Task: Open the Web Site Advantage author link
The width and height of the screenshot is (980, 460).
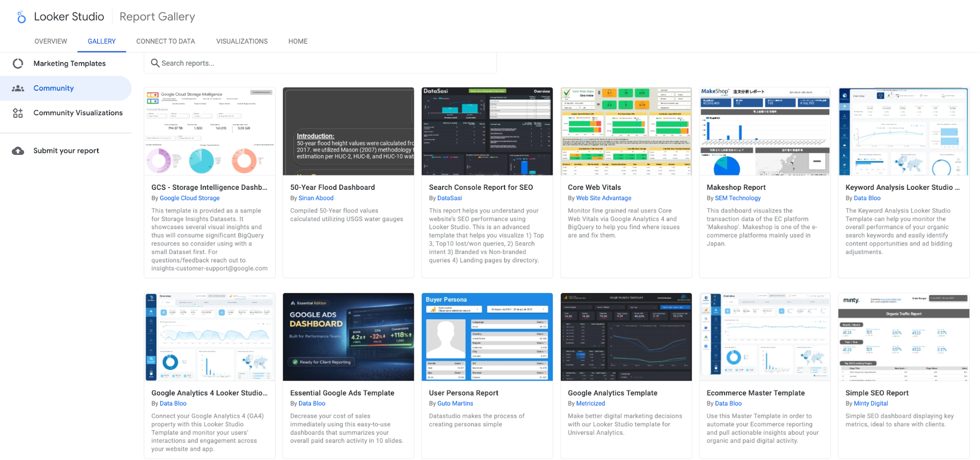Action: 603,198
